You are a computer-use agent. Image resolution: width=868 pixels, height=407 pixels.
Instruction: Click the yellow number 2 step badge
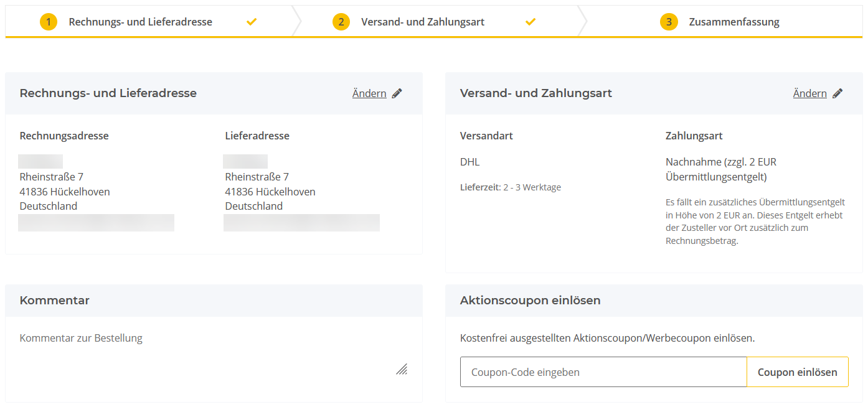click(x=341, y=22)
